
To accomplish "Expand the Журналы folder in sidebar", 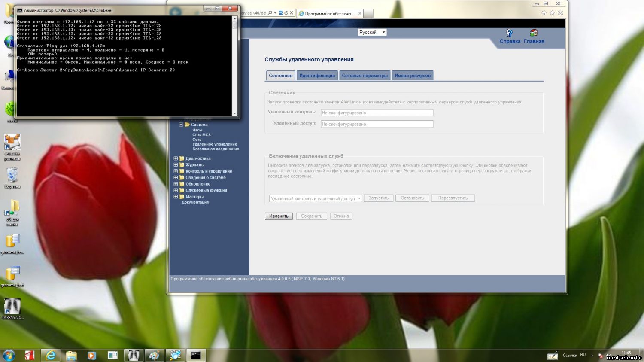I will (176, 165).
